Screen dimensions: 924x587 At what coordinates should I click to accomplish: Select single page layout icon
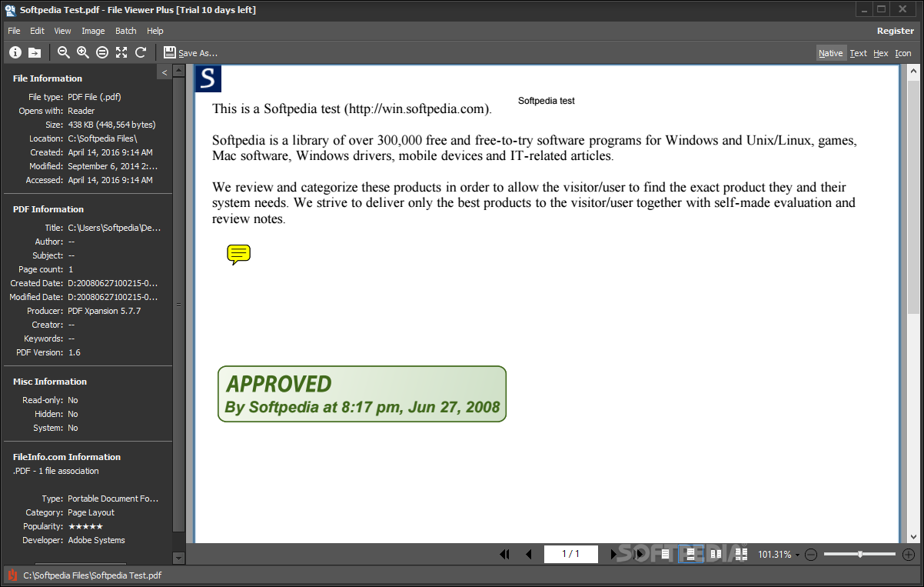tap(666, 554)
